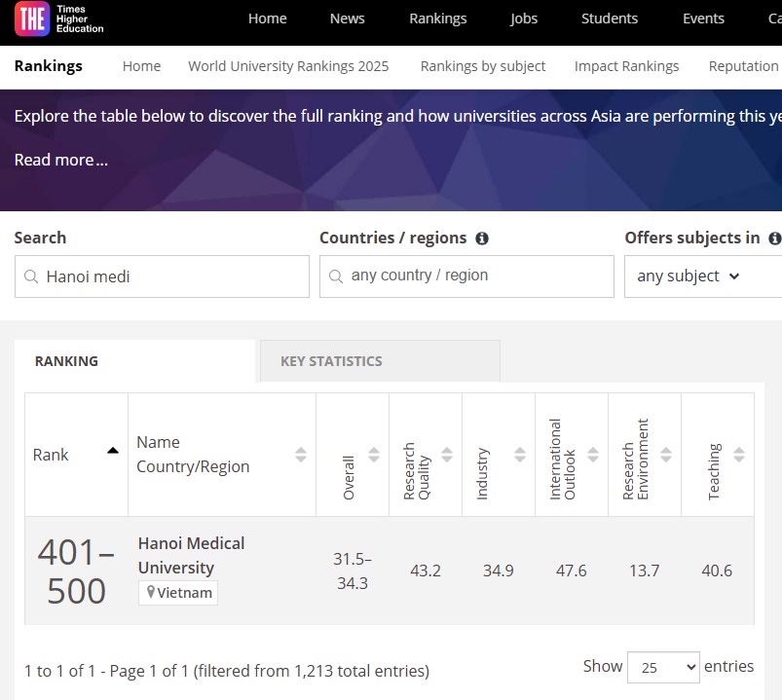Click the info icon beside Offers subjects in
Image resolution: width=782 pixels, height=700 pixels.
coord(774,239)
